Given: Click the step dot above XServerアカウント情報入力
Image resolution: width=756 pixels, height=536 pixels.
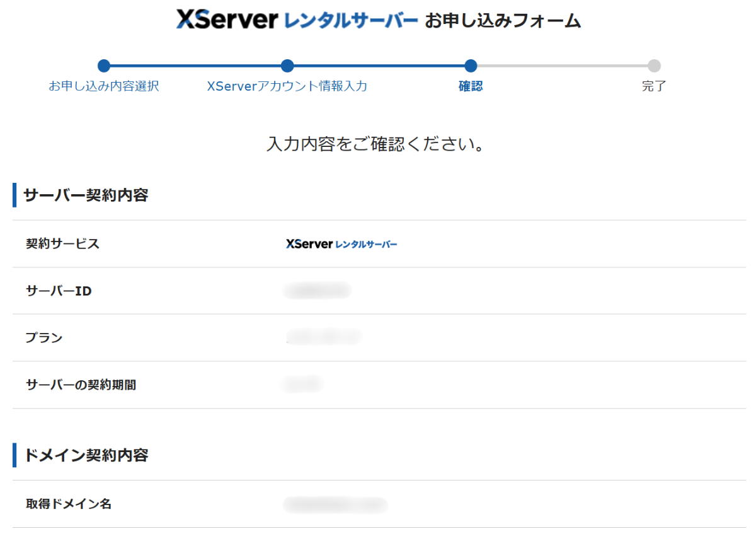Looking at the screenshot, I should (287, 66).
